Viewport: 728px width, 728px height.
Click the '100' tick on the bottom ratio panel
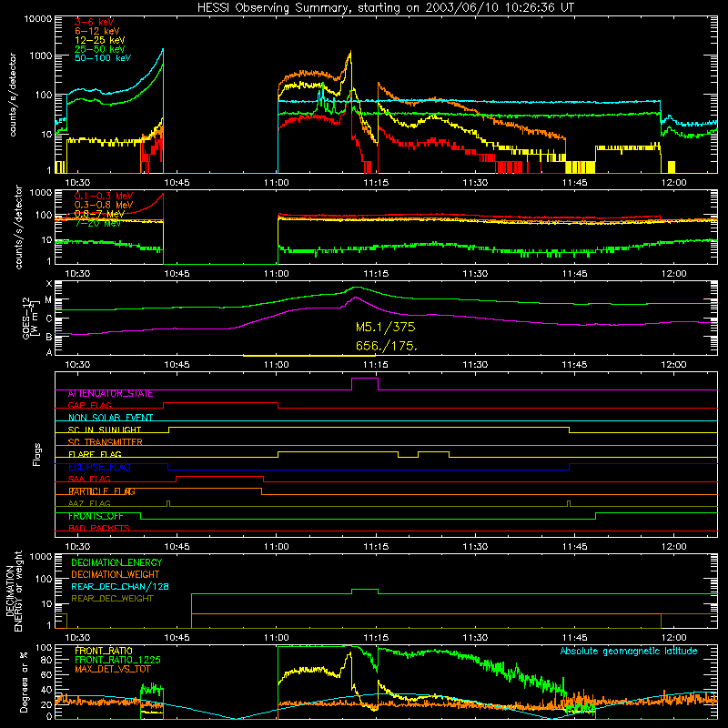click(44, 648)
